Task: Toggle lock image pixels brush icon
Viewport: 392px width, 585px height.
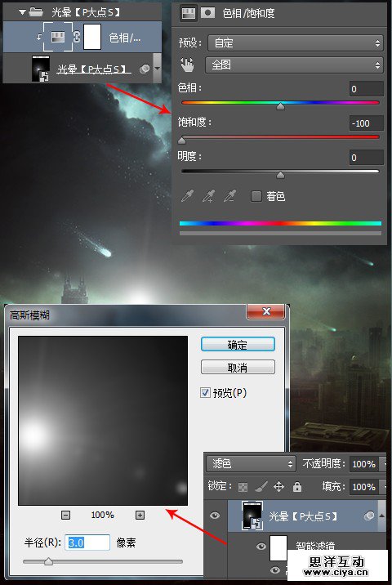Action: tap(261, 486)
